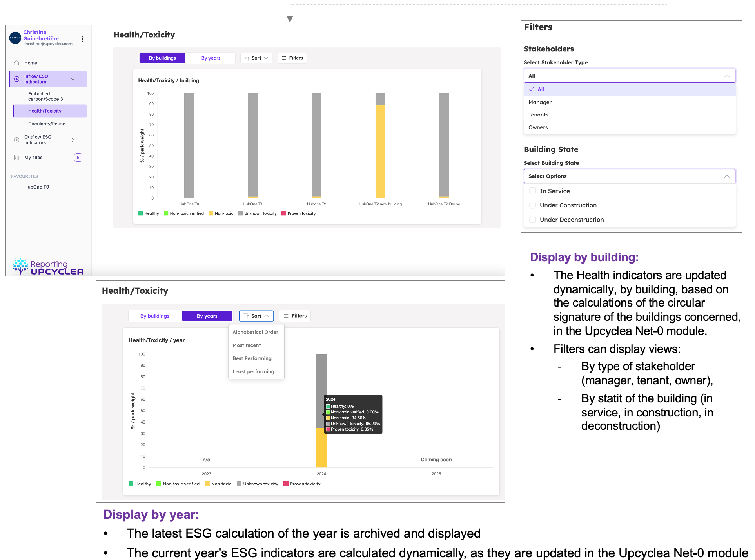This screenshot has width=755, height=560.
Task: Click the My sites building icon
Action: 16,158
